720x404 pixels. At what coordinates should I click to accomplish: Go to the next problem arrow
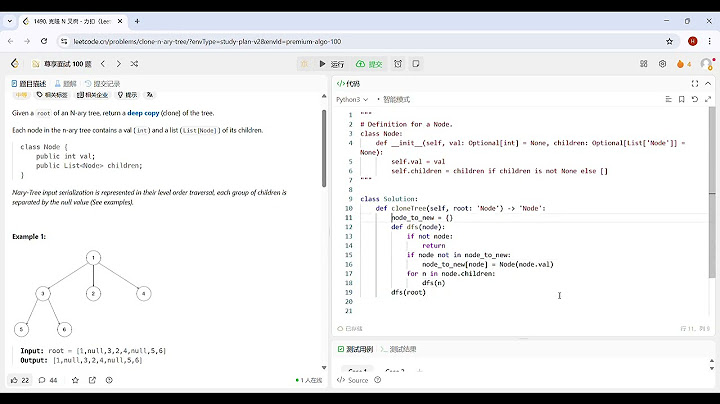pos(118,64)
